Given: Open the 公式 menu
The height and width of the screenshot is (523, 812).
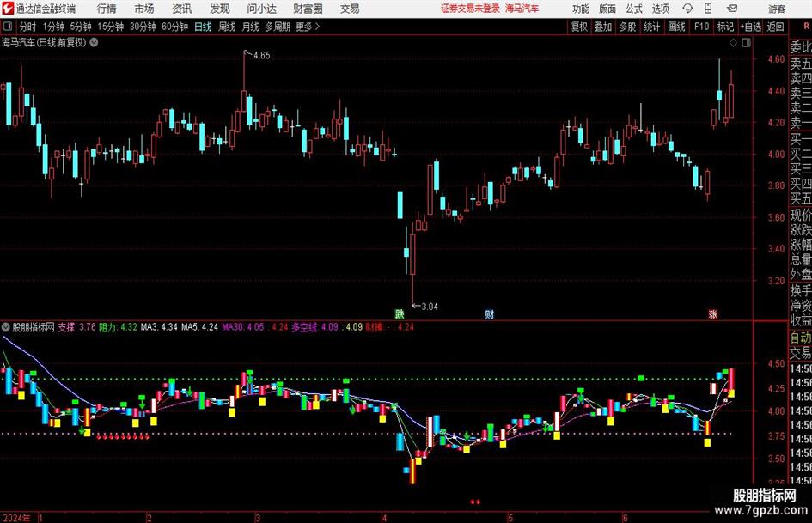Looking at the screenshot, I should coord(634,9).
